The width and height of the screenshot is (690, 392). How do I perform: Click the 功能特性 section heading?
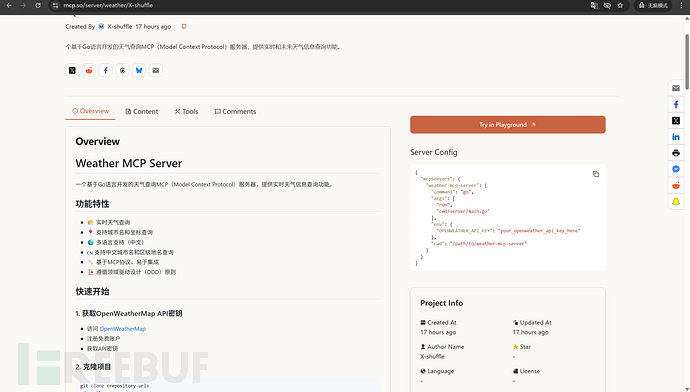92,204
